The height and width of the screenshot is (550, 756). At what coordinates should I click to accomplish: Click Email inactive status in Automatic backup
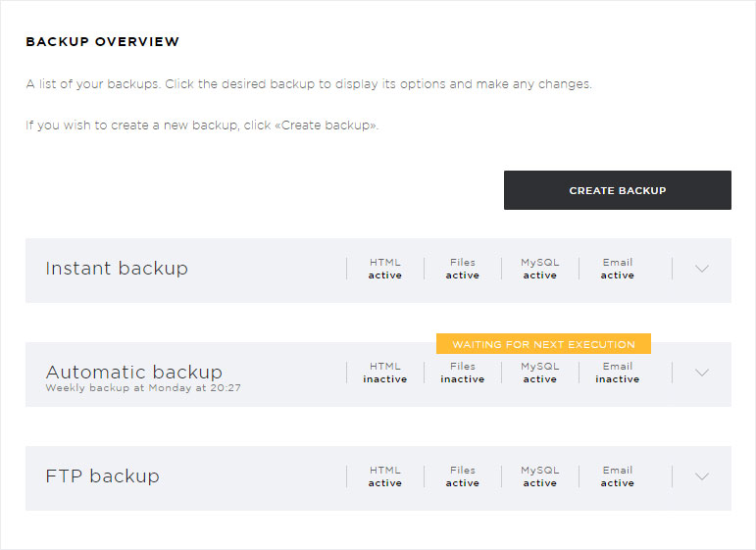617,373
